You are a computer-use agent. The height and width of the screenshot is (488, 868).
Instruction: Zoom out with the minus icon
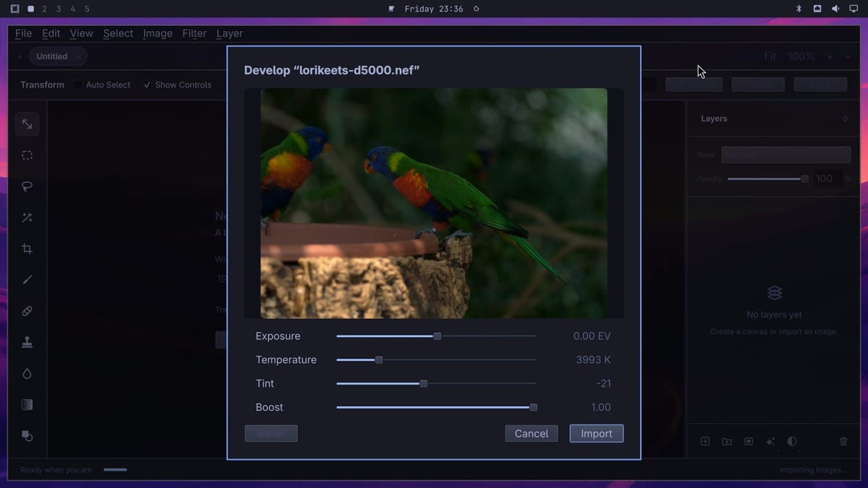(848, 56)
